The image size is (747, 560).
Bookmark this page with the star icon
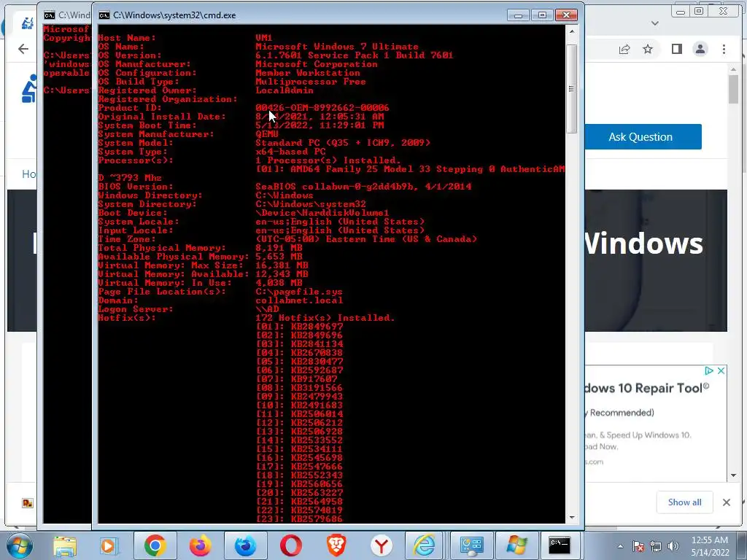[648, 49]
